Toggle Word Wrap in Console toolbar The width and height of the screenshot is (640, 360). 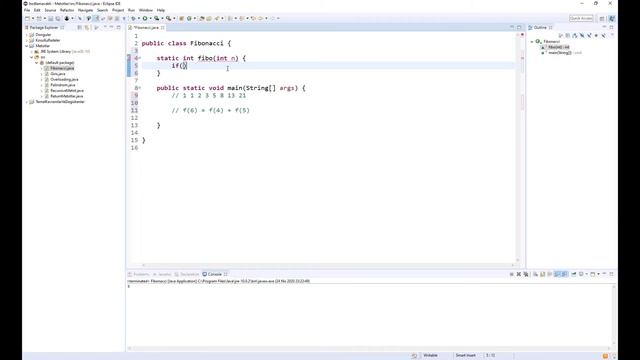tap(549, 274)
